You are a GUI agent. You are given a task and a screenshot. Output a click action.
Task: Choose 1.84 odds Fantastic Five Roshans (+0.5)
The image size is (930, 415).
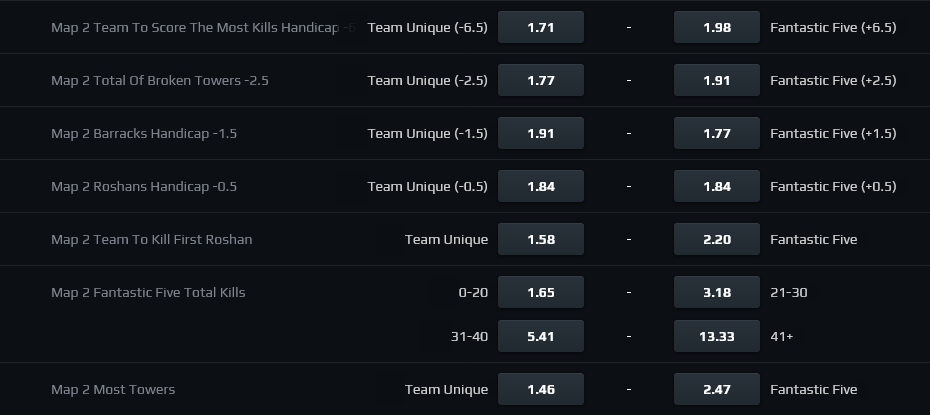tap(716, 186)
